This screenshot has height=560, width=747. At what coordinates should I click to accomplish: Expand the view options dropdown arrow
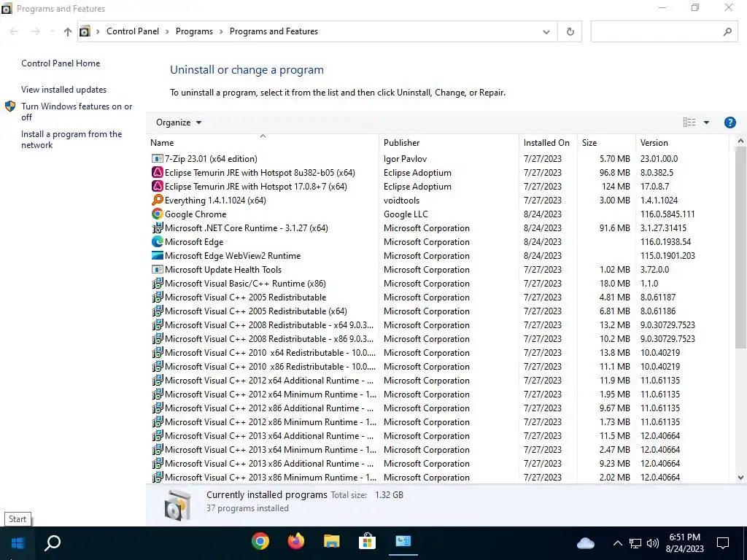pyautogui.click(x=706, y=122)
